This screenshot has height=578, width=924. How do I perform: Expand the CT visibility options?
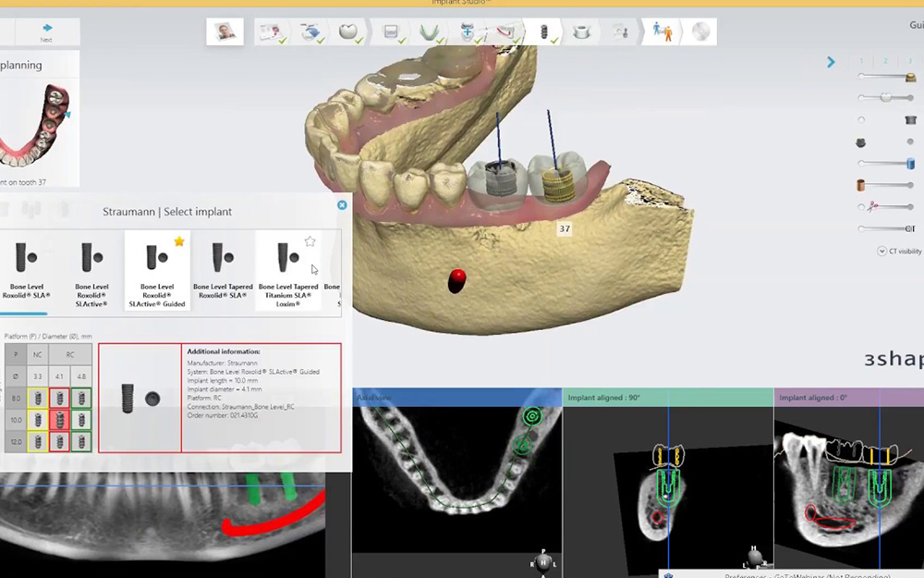tap(882, 252)
